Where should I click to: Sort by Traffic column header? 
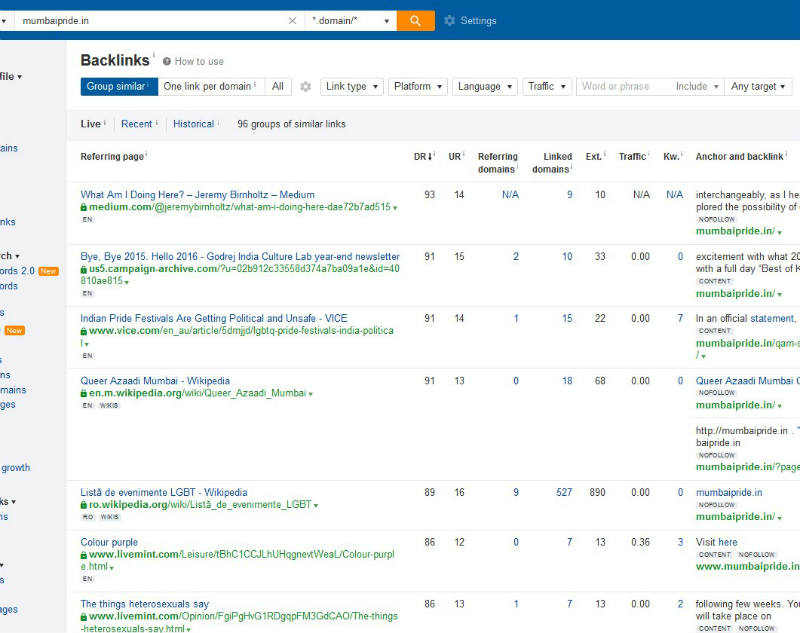(633, 157)
